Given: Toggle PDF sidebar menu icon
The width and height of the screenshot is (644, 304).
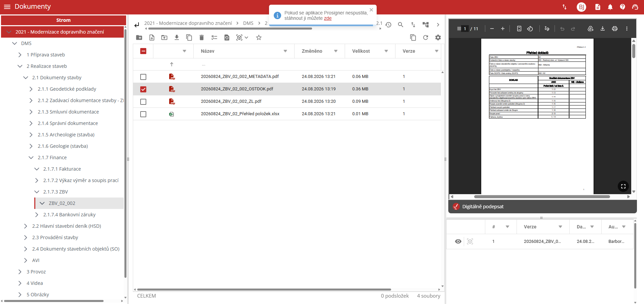Looking at the screenshot, I should pyautogui.click(x=459, y=29).
